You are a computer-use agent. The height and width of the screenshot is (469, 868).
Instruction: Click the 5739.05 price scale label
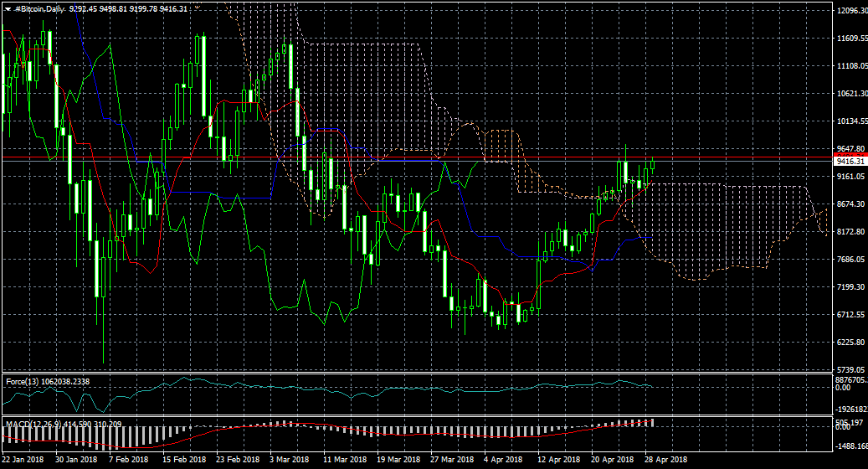[x=851, y=369]
